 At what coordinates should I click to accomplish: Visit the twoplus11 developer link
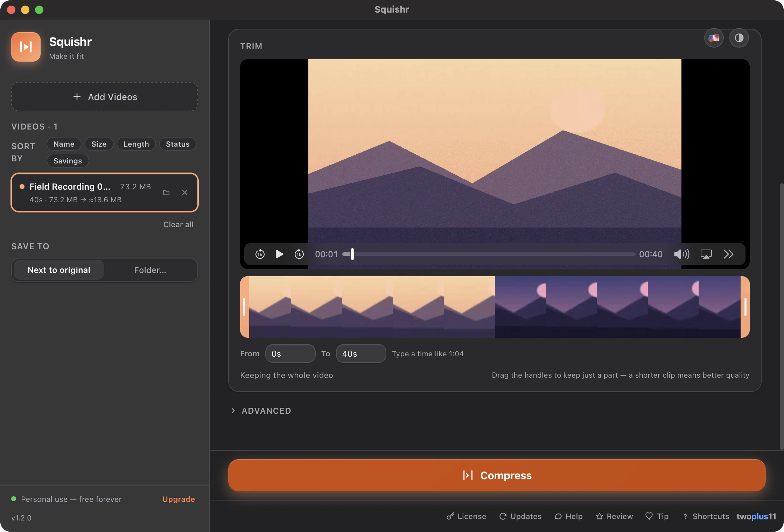click(x=756, y=516)
